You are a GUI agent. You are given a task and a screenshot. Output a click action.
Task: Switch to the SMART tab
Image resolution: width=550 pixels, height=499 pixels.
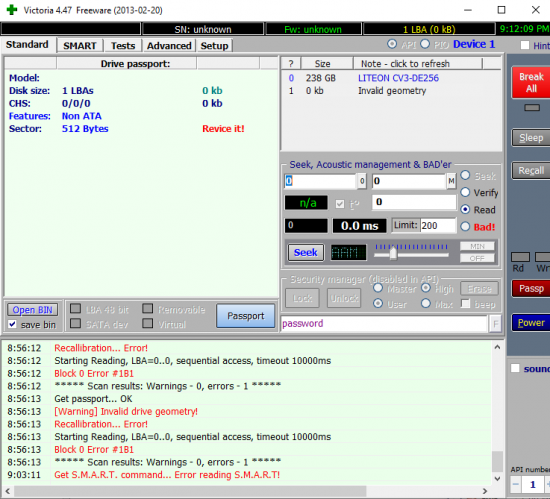80,46
